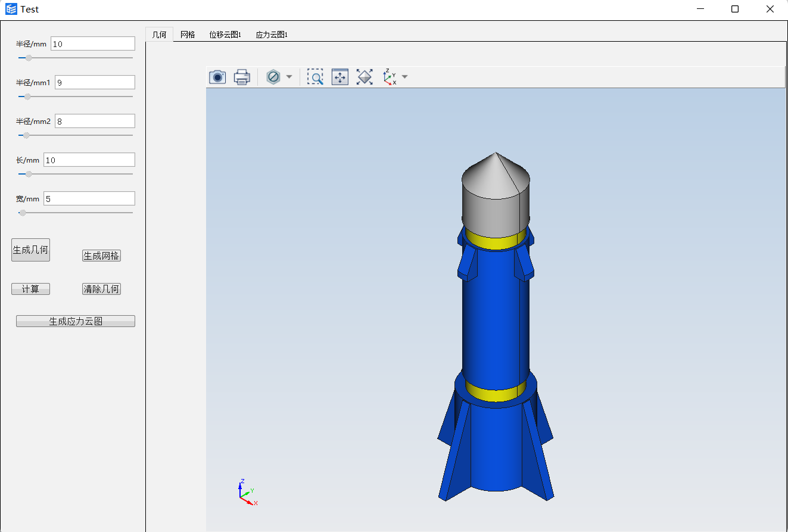Viewport: 788px width, 532px height.
Task: Click the 半径/mm1 slider handle
Action: pyautogui.click(x=27, y=97)
